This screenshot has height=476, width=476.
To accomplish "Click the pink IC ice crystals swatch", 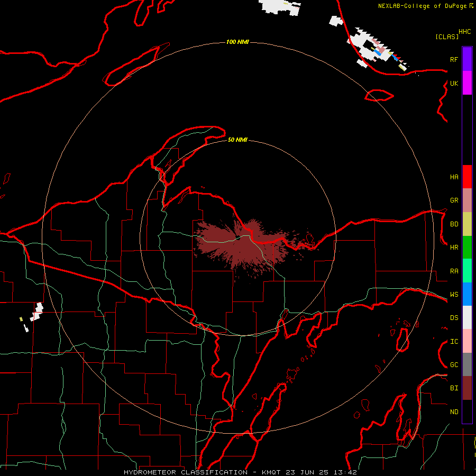I will pyautogui.click(x=467, y=341).
